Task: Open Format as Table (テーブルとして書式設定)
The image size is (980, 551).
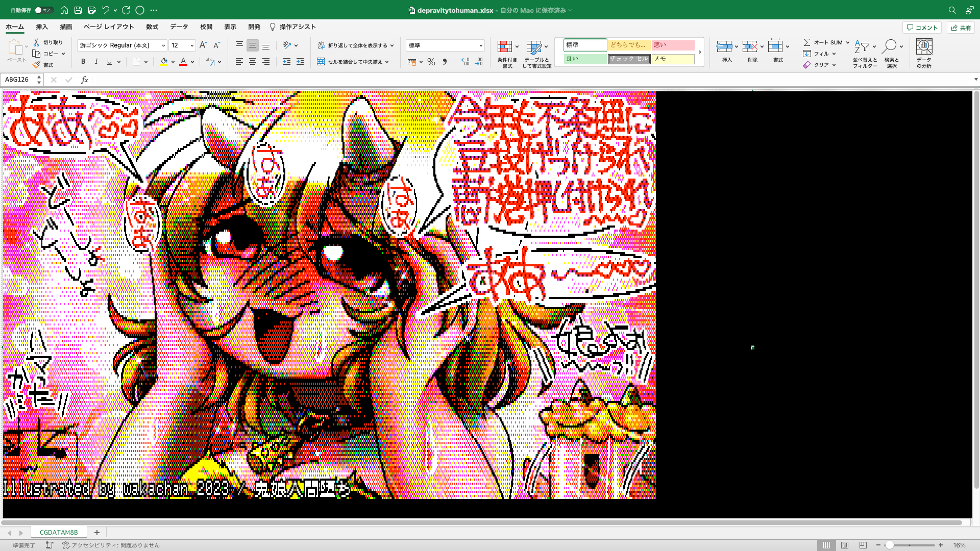Action: 537,54
